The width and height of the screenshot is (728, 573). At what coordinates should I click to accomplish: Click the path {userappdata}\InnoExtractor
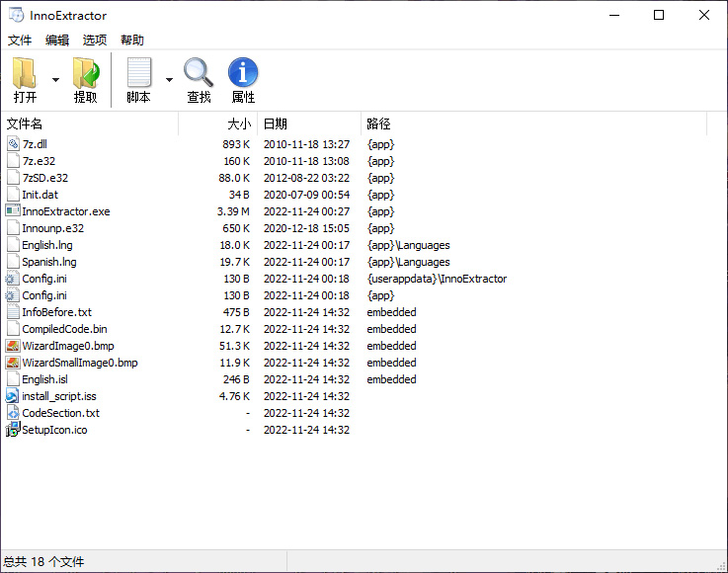437,279
